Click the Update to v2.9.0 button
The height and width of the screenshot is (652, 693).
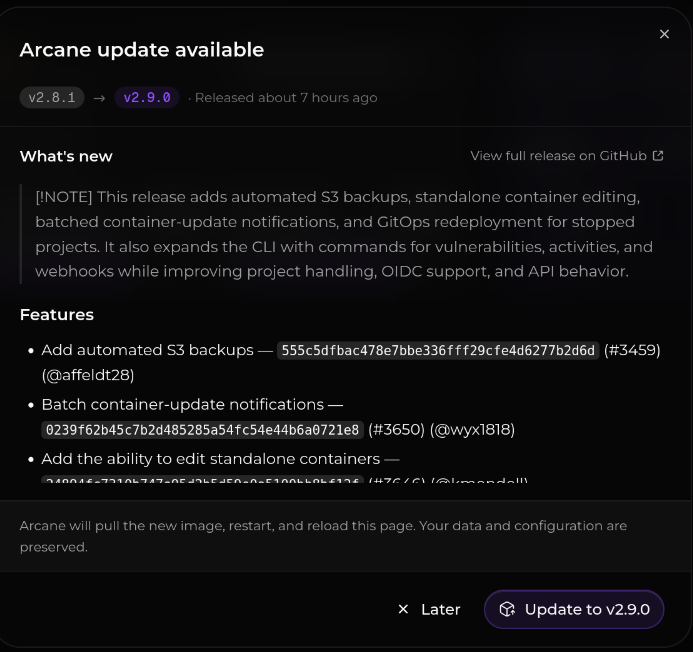(x=574, y=609)
